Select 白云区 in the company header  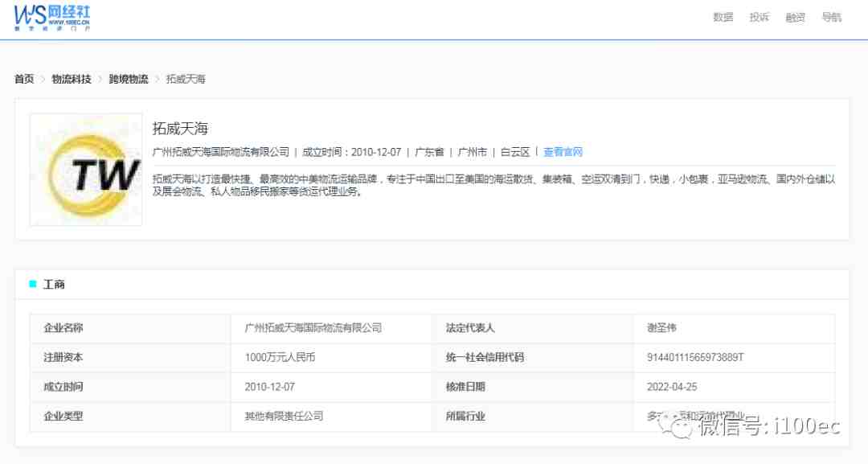click(515, 152)
